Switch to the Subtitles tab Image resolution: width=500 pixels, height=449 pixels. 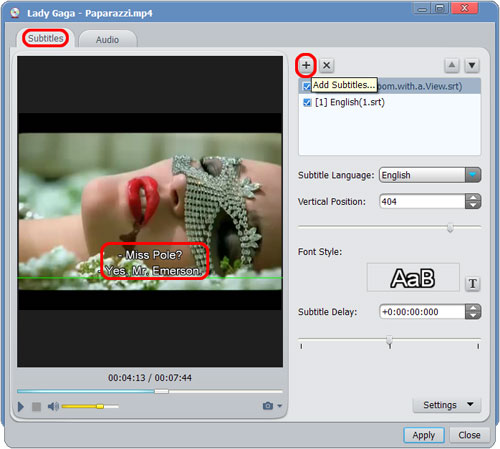45,38
